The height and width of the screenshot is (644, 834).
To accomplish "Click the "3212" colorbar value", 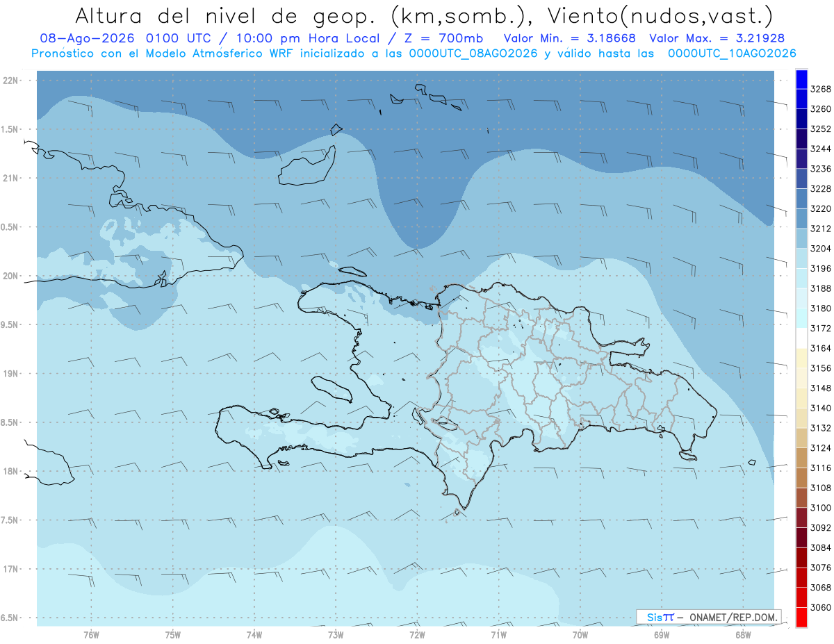I will 821,229.
